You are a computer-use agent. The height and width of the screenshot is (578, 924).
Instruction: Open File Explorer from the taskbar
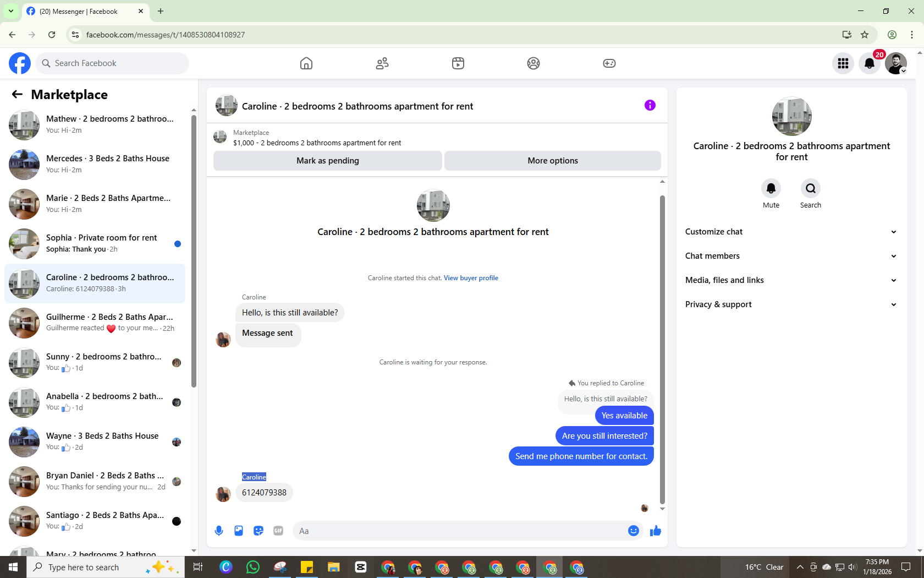tap(334, 567)
